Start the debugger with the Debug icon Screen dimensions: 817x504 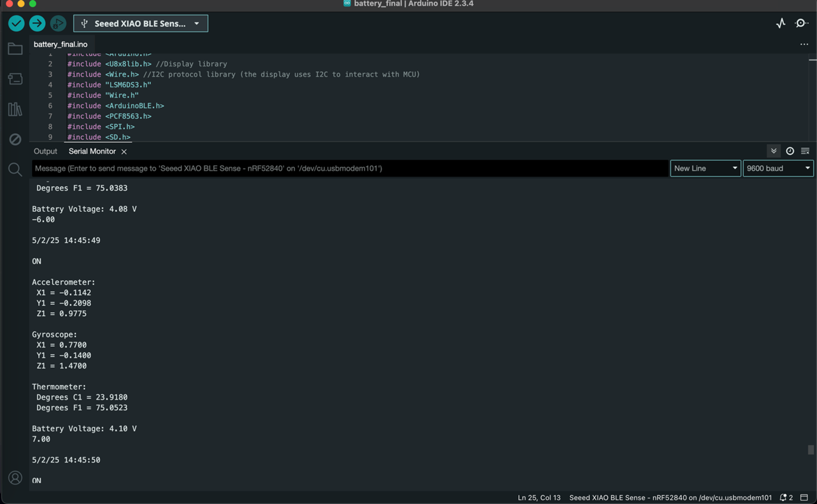point(58,23)
